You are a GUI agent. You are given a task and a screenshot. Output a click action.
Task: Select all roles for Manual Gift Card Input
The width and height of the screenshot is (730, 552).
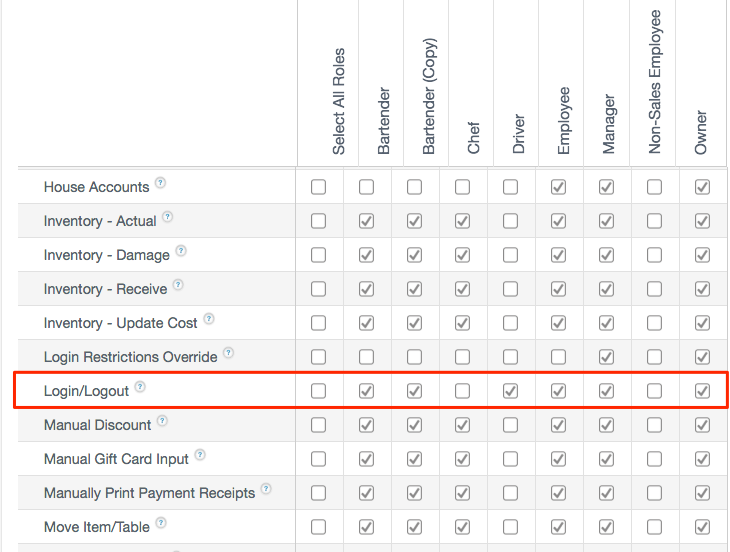click(x=318, y=459)
